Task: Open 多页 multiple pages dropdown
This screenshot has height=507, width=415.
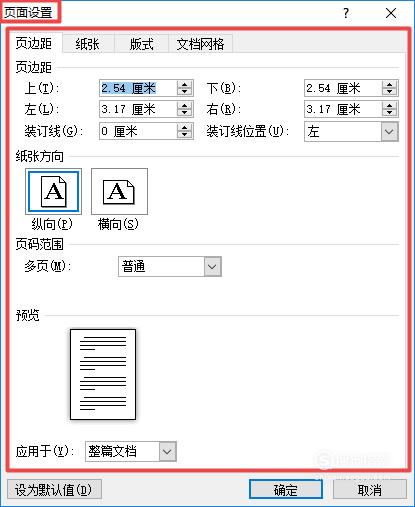Action: point(212,267)
